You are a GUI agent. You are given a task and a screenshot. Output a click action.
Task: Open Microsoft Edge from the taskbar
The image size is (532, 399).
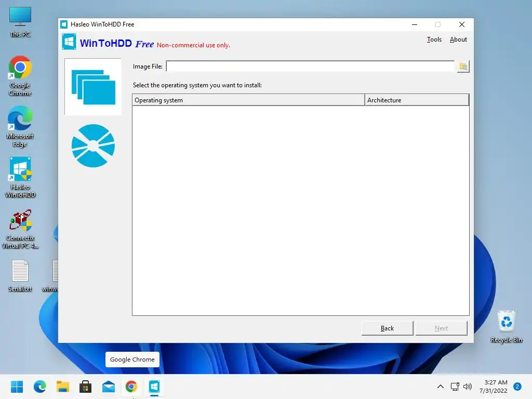(x=40, y=387)
